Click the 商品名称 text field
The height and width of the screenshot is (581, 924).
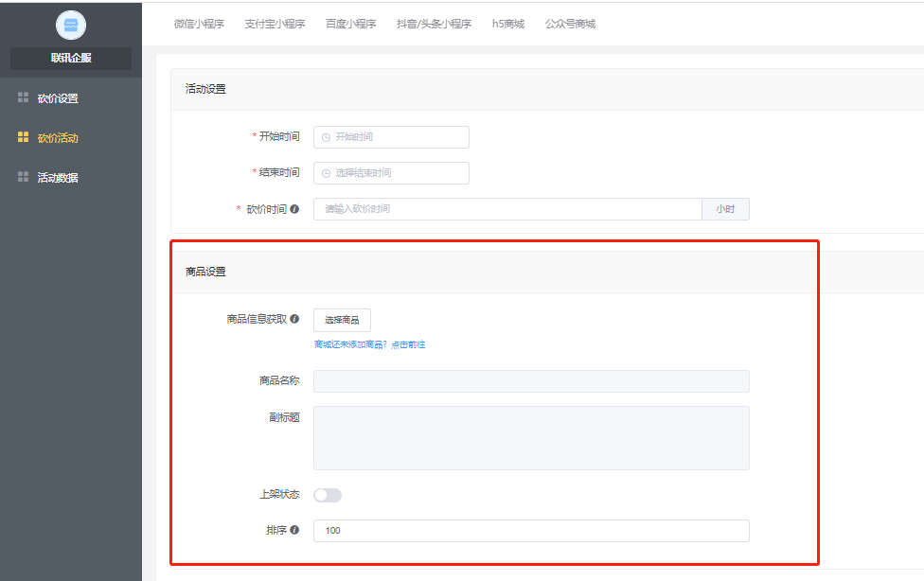click(531, 381)
